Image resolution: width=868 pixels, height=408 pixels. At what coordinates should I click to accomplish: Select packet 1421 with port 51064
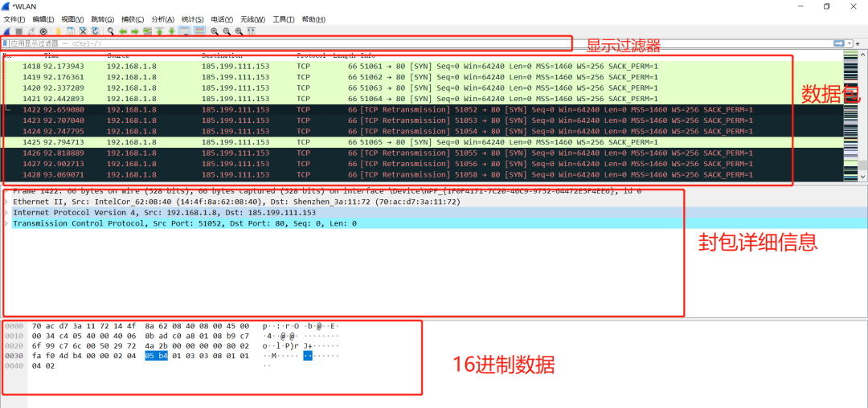[x=420, y=99]
